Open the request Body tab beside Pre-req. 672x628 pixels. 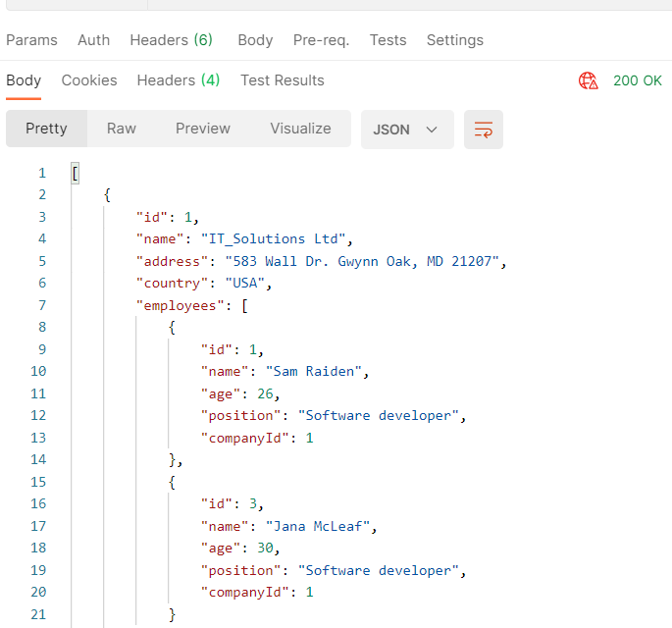coord(255,40)
